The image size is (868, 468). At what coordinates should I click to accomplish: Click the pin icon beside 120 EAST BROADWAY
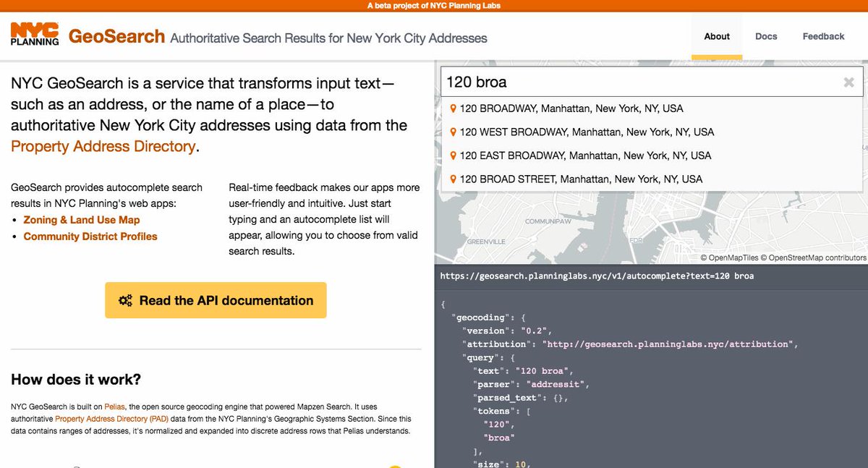454,156
